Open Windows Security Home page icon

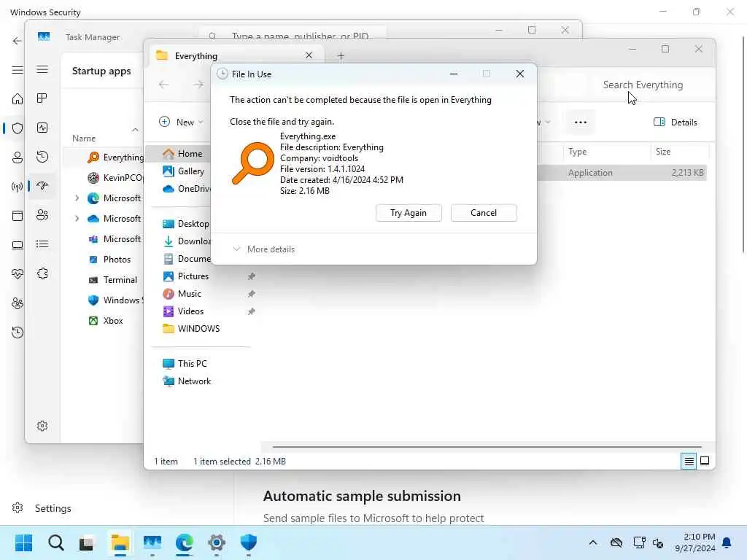18,99
